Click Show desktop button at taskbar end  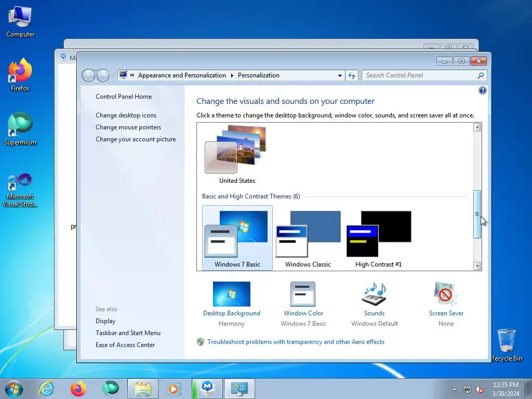(x=528, y=389)
